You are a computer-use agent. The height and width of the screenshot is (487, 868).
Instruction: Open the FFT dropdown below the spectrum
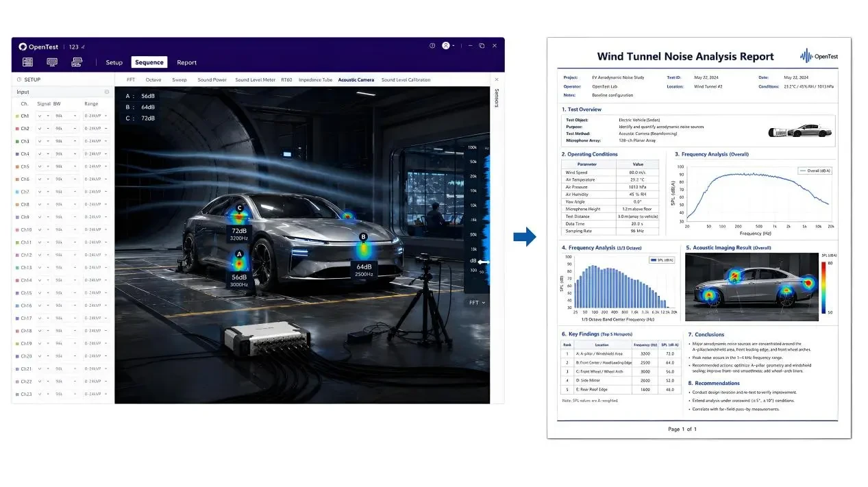click(x=478, y=302)
